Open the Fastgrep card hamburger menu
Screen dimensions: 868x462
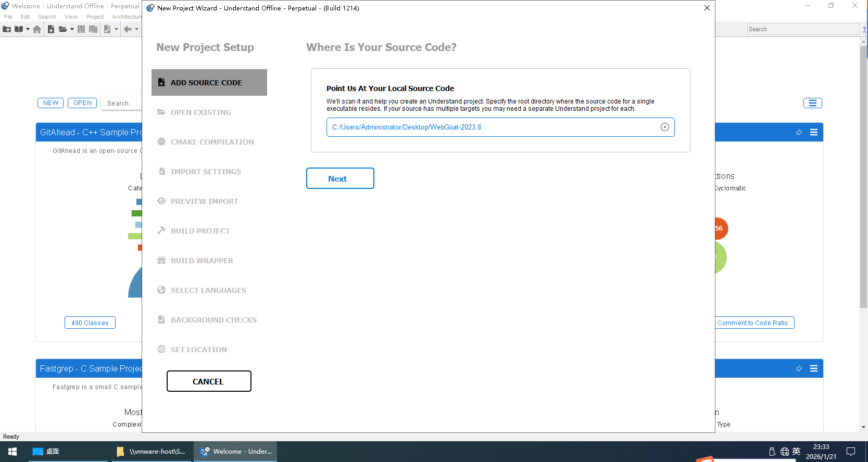point(813,368)
